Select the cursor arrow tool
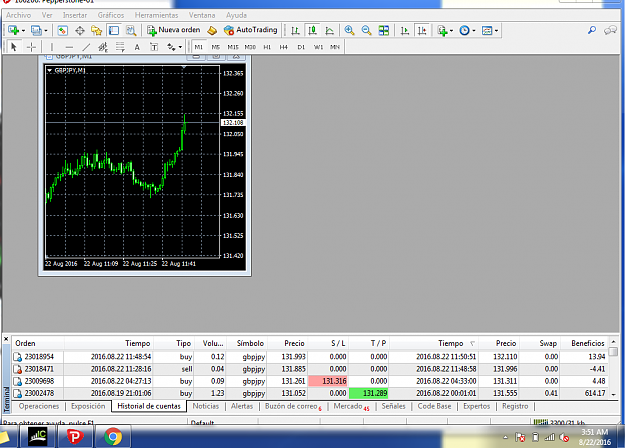Viewport: 625px width, 448px height. [14, 47]
